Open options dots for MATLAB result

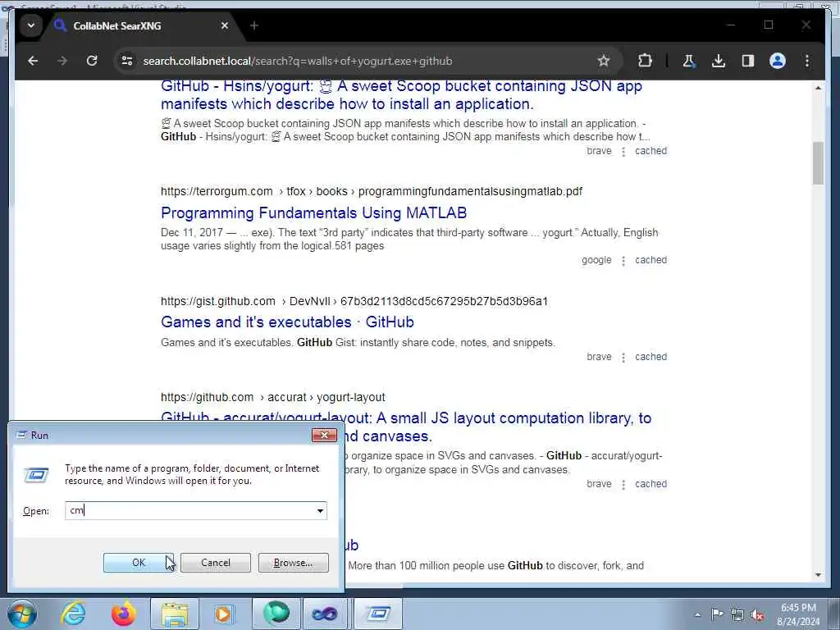click(623, 261)
